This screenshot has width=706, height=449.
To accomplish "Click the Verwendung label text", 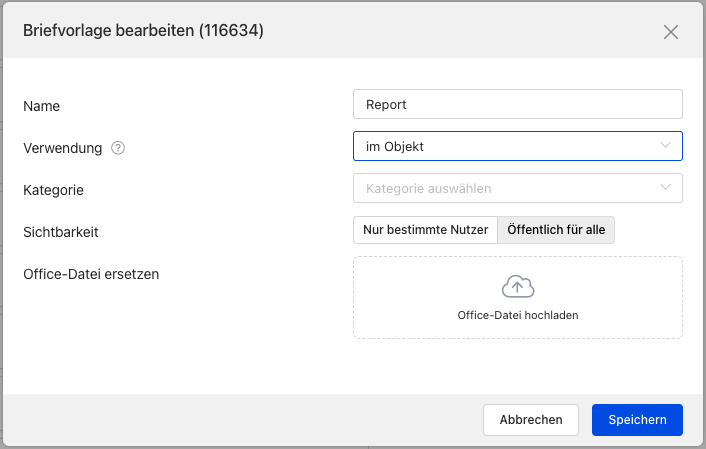I will click(63, 148).
